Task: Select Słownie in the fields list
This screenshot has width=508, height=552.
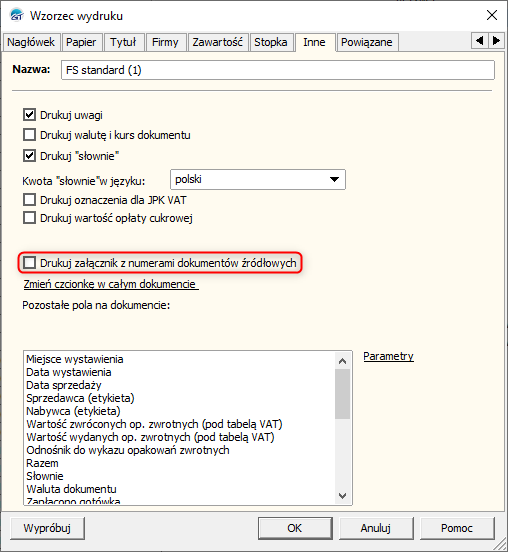Action: pos(45,476)
